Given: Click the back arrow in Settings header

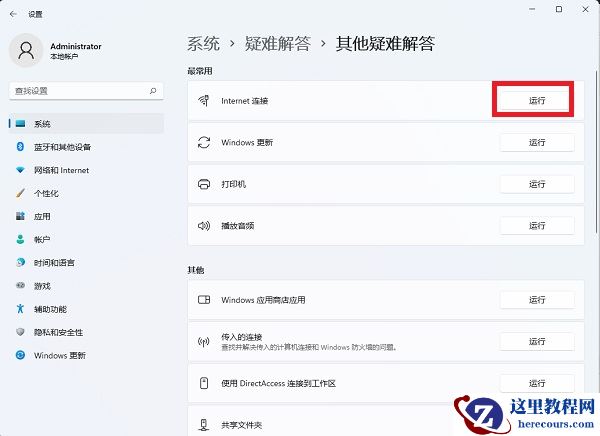Looking at the screenshot, I should [13, 14].
